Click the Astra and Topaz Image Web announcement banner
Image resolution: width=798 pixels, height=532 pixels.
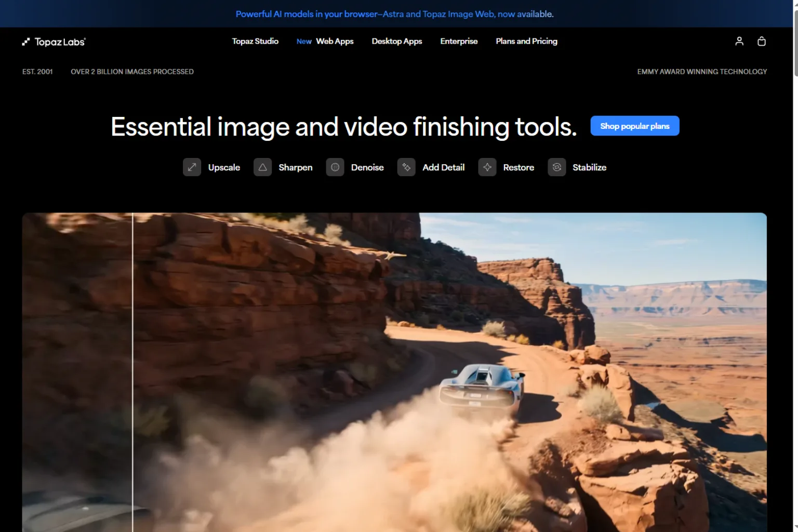[x=395, y=14]
